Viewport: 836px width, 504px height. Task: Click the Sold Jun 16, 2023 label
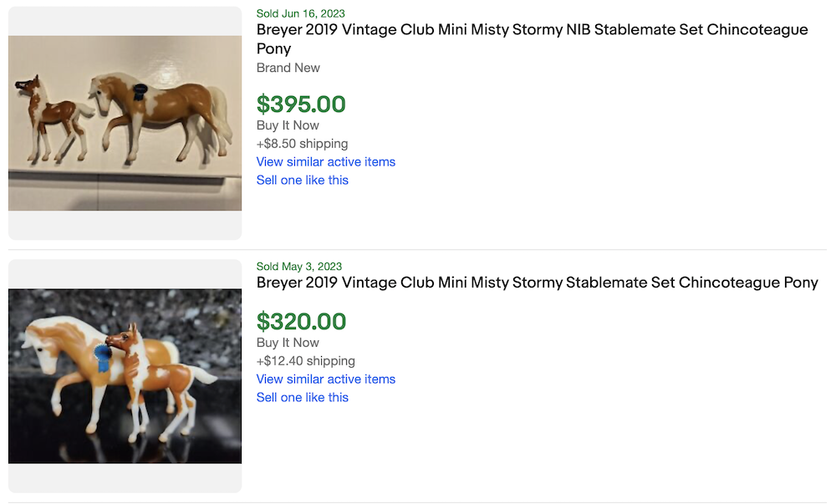300,13
